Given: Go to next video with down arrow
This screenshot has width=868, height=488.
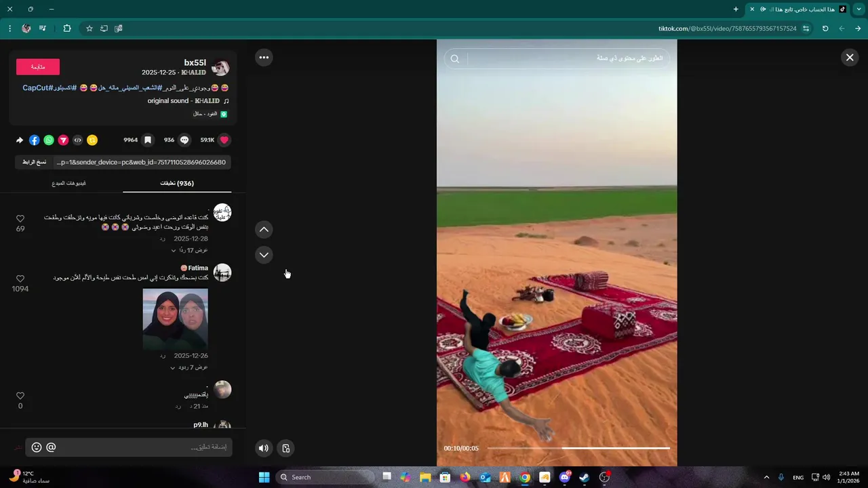Looking at the screenshot, I should (264, 255).
